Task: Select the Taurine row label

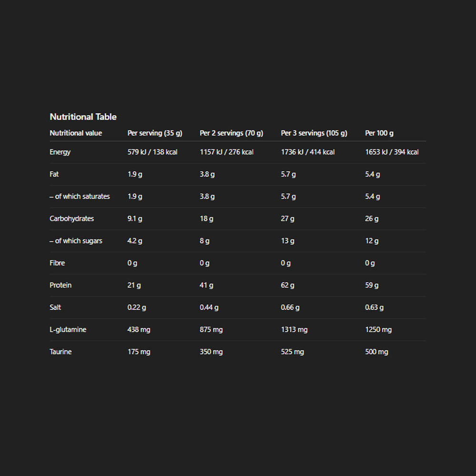Action: (x=60, y=352)
